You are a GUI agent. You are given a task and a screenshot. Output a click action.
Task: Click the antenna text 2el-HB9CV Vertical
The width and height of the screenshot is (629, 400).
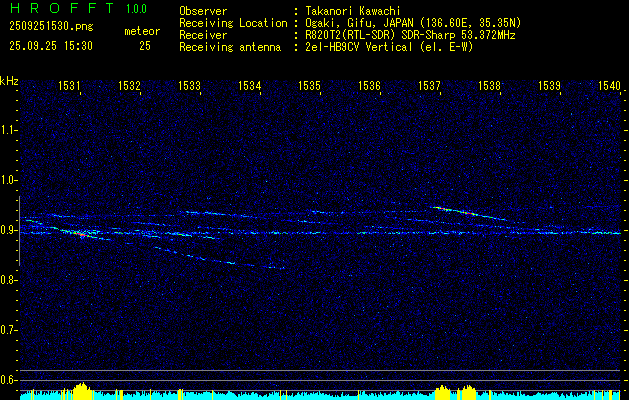coord(359,47)
